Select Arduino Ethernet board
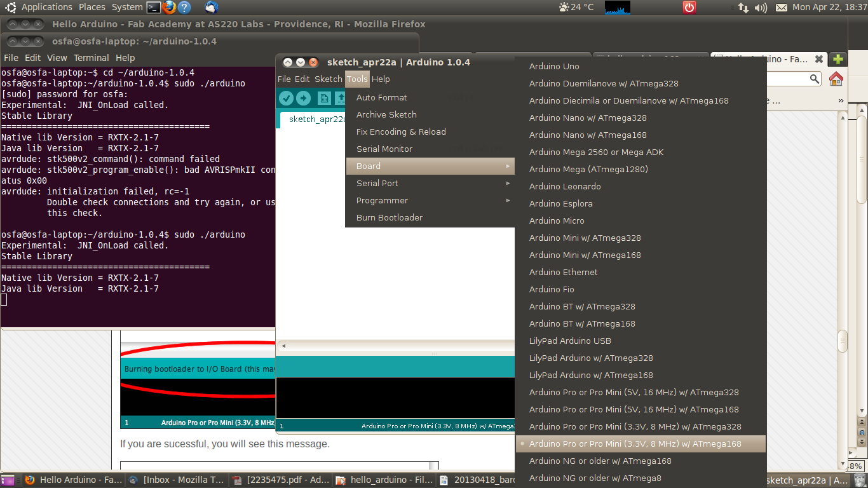 pyautogui.click(x=641, y=272)
